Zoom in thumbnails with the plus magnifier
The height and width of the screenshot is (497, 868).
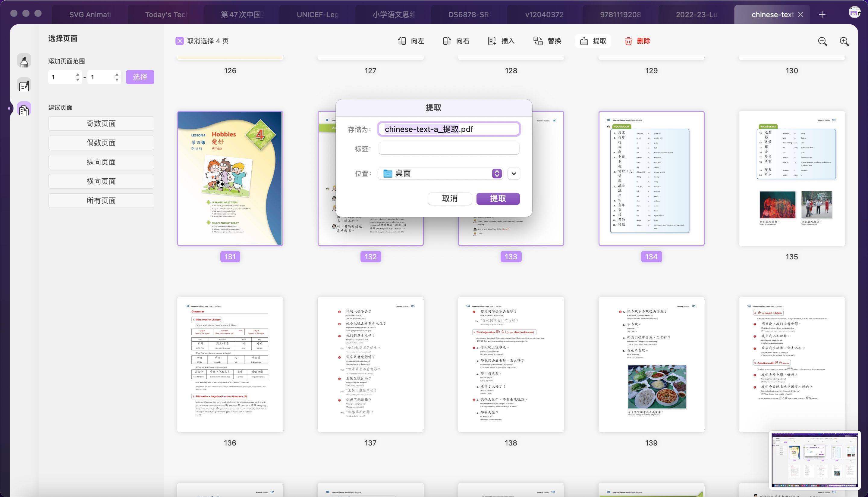844,41
